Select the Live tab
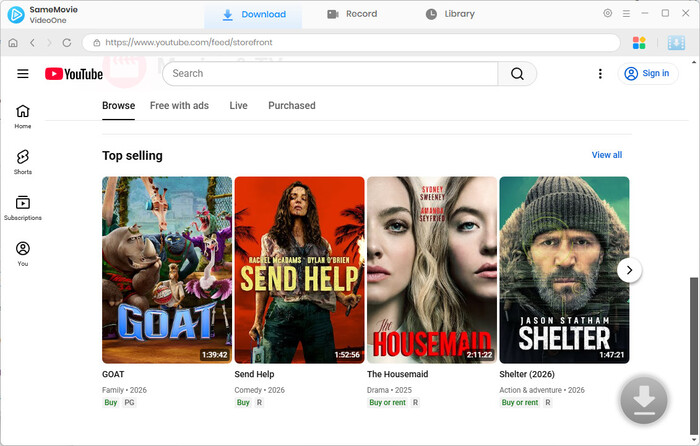Viewport: 700px width, 446px height. point(238,106)
